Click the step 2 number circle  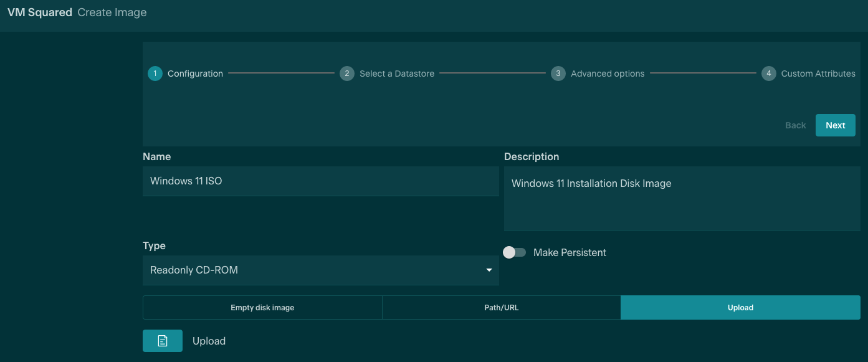click(x=347, y=74)
